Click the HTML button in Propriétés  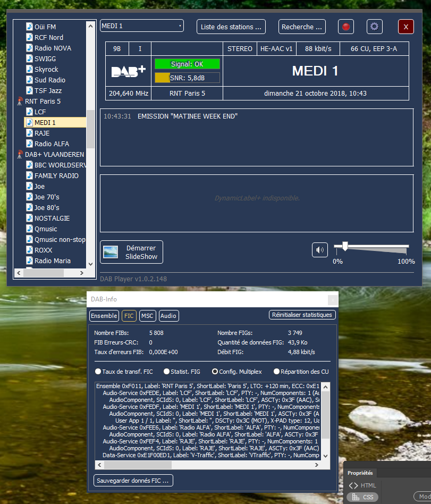[x=362, y=485]
